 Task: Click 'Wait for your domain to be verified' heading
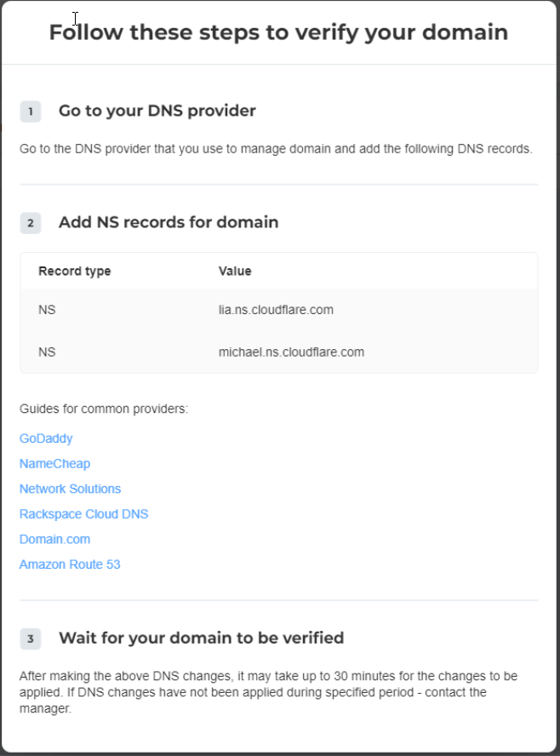point(201,638)
